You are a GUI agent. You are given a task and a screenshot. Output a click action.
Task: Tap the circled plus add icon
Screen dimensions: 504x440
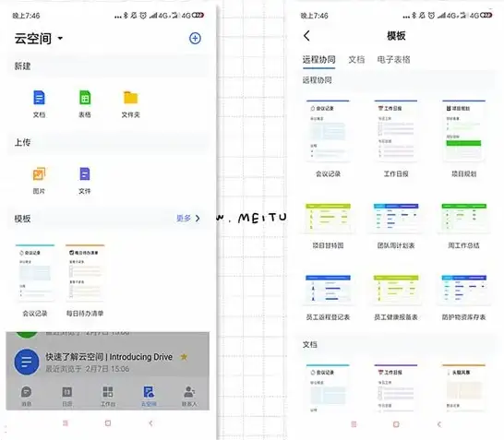(195, 38)
